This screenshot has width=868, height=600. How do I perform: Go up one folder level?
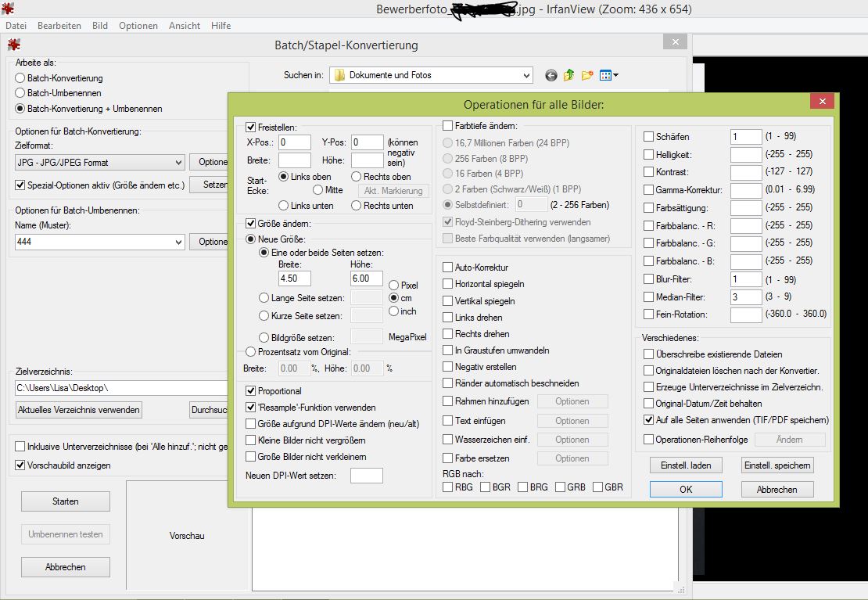click(x=569, y=75)
